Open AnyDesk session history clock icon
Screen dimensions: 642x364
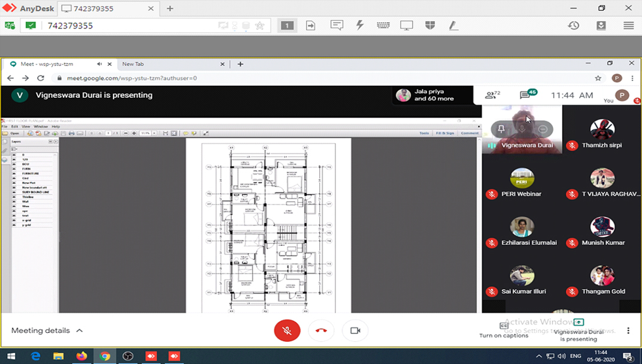pyautogui.click(x=574, y=25)
